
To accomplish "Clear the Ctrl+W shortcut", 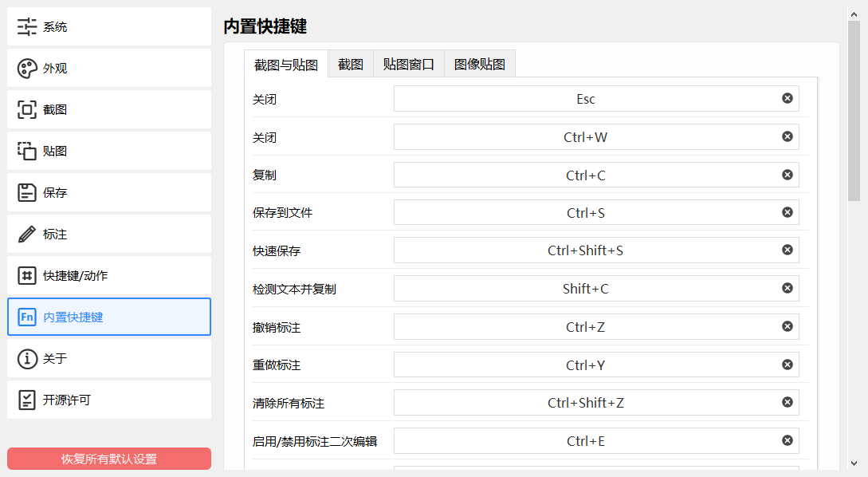I will pos(787,136).
